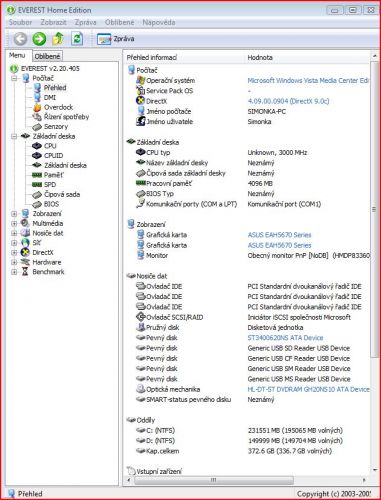Expand the Benchmark tree node
Screen dimensions: 381x500
pos(14,272)
